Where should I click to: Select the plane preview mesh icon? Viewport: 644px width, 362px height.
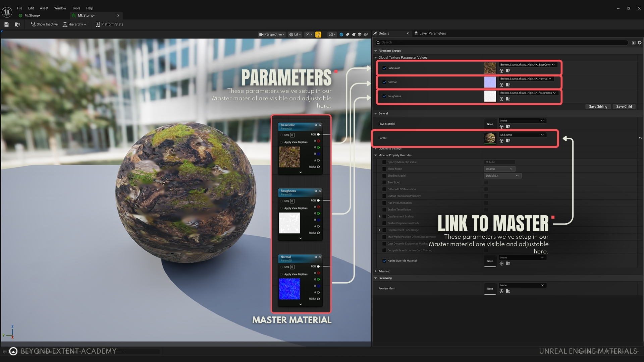click(x=354, y=35)
